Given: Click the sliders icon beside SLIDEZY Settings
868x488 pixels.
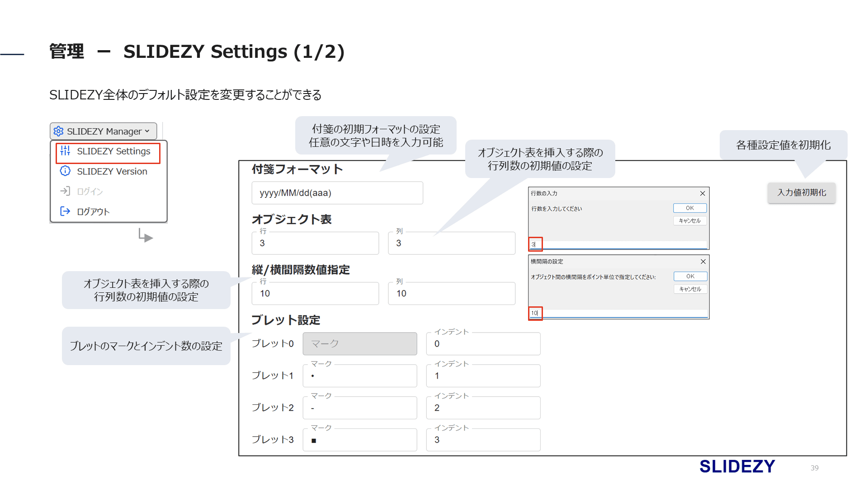Looking at the screenshot, I should (65, 151).
